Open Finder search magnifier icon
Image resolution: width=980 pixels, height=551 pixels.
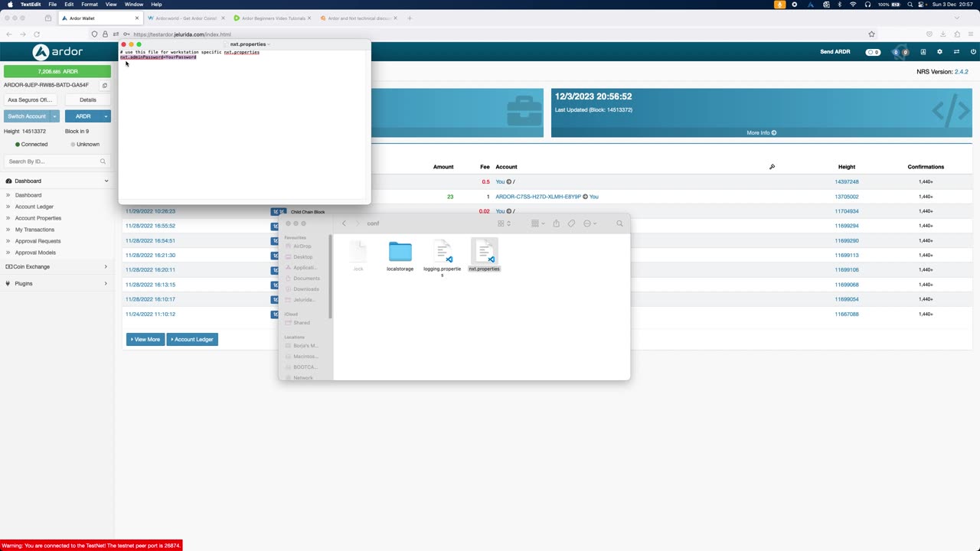[620, 223]
